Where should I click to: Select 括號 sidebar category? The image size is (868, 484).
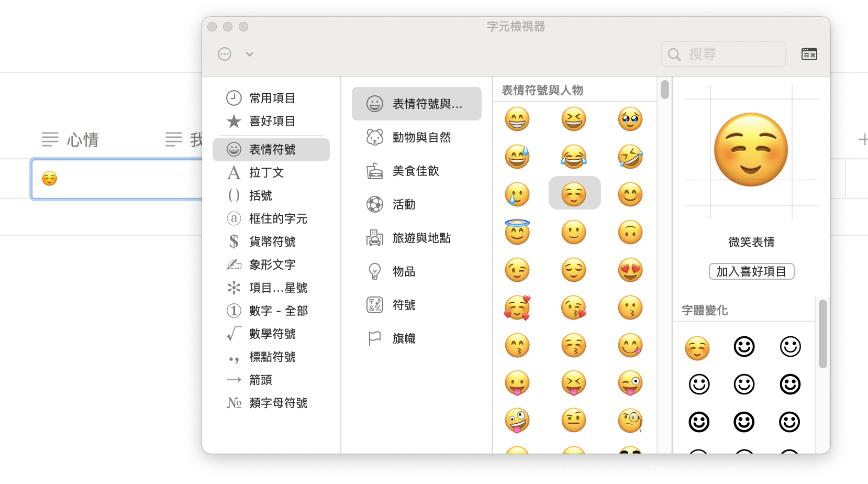click(x=271, y=195)
